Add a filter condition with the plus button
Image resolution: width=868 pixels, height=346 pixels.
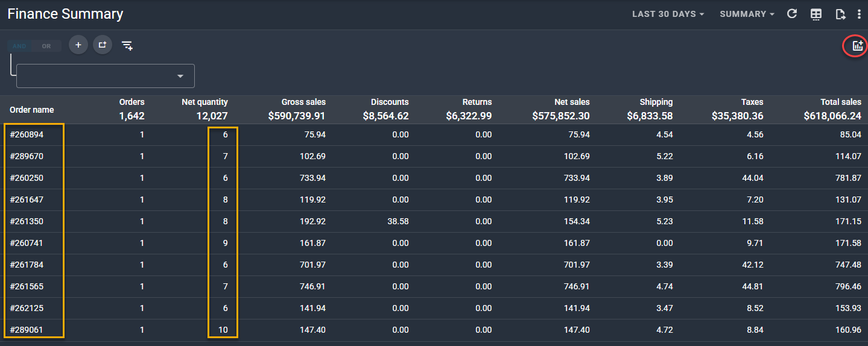(x=78, y=45)
